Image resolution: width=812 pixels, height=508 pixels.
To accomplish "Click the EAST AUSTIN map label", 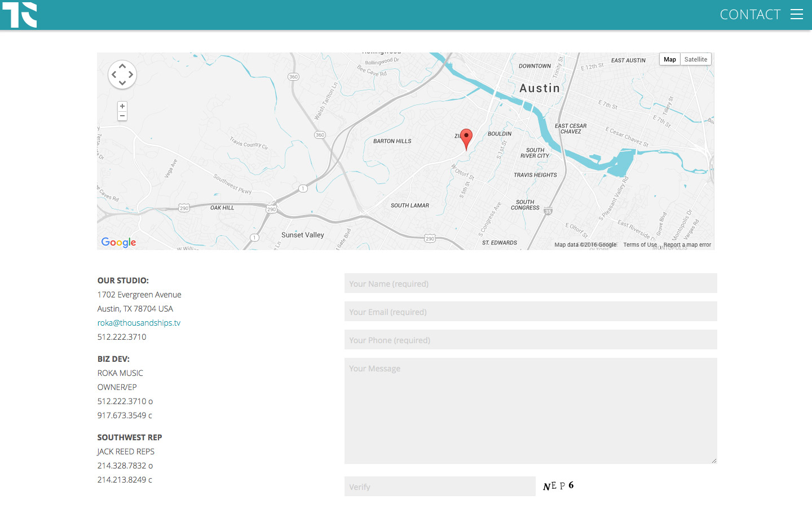I will click(628, 60).
